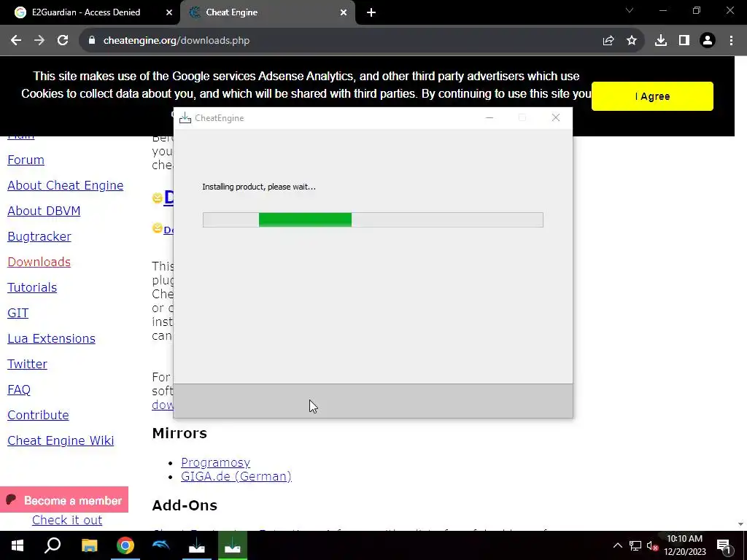Open the Forum link in sidebar
This screenshot has height=560, width=747.
click(26, 160)
